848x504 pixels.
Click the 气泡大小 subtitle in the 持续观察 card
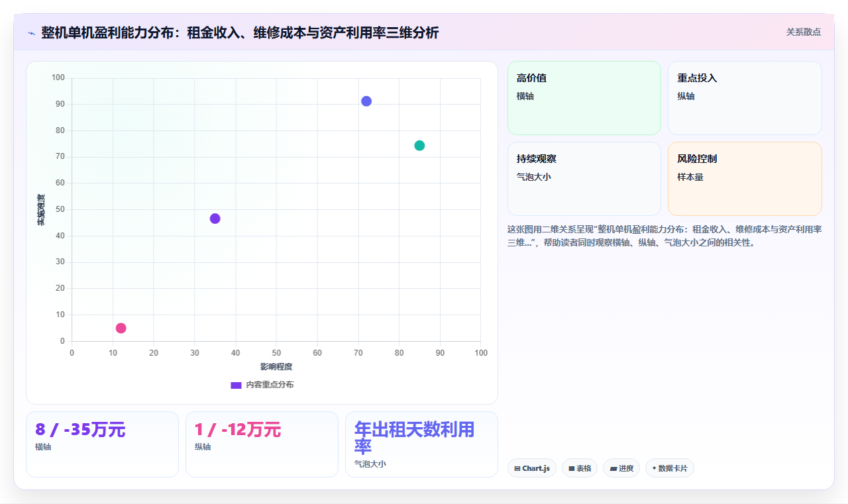[534, 177]
